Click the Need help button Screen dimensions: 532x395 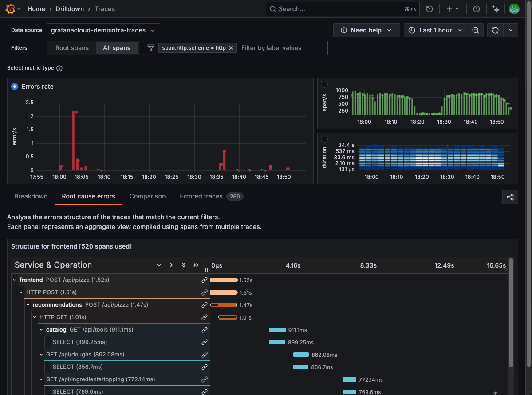(x=366, y=30)
